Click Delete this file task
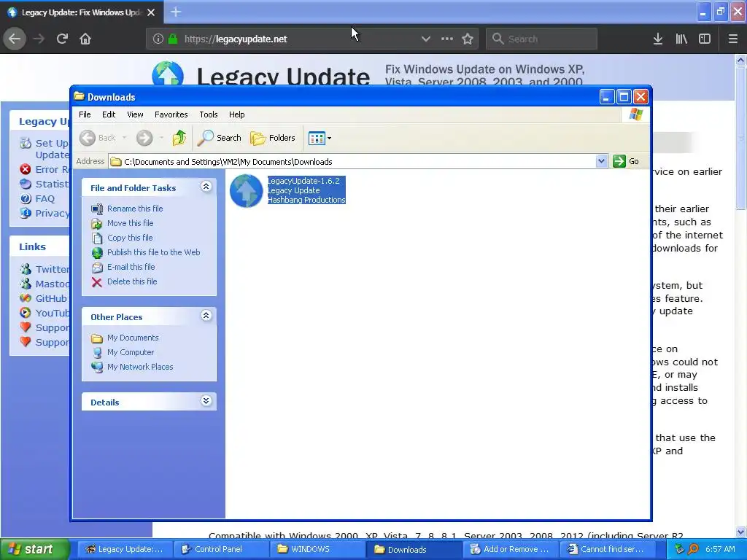This screenshot has height=560, width=747. tap(132, 281)
